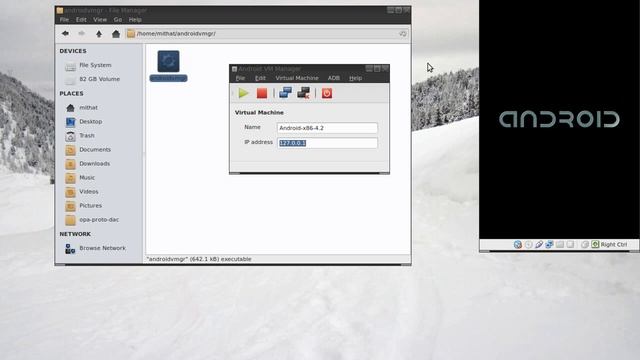Click the VirtualBox optical disc status icon
This screenshot has height=360, width=640.
pos(529,244)
